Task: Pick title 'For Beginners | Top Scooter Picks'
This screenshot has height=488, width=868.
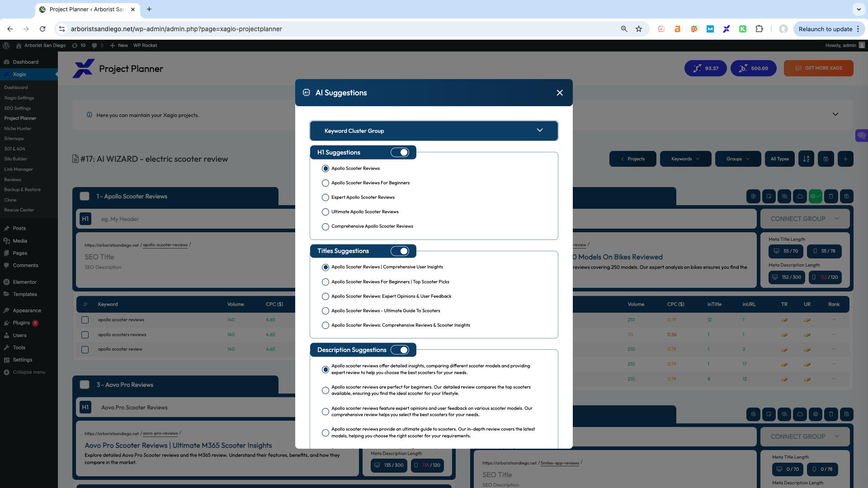Action: click(325, 282)
